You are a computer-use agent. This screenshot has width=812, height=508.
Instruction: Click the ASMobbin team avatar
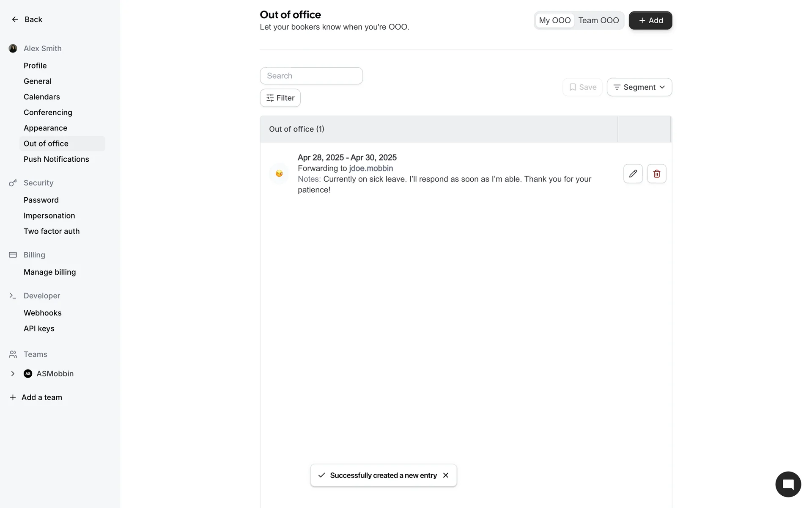click(x=28, y=373)
